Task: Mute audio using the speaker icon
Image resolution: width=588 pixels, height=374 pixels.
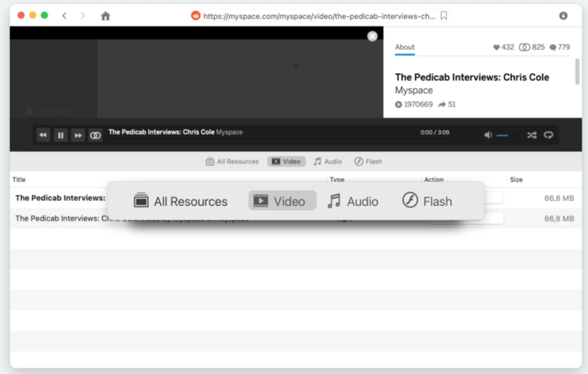Action: pos(488,135)
